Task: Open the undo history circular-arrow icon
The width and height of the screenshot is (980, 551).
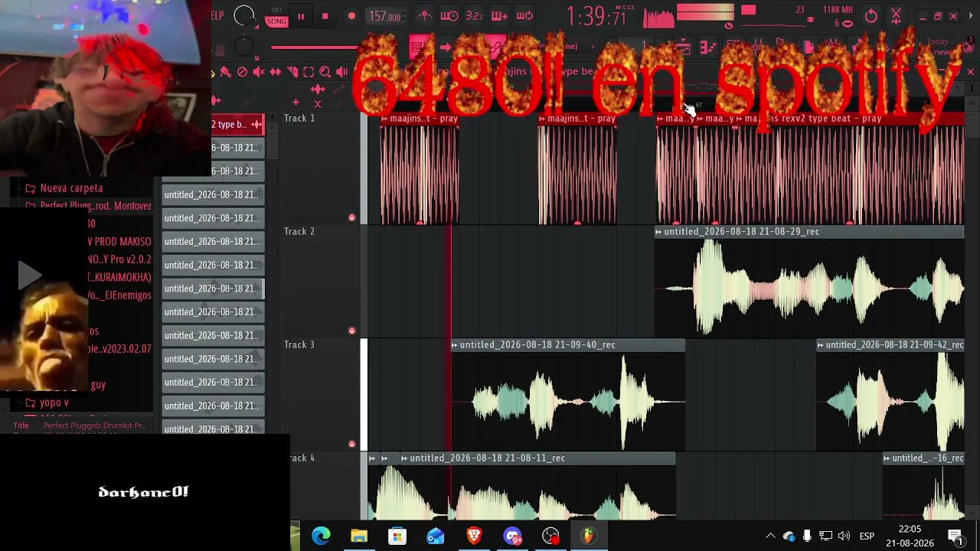Action: coord(871,16)
